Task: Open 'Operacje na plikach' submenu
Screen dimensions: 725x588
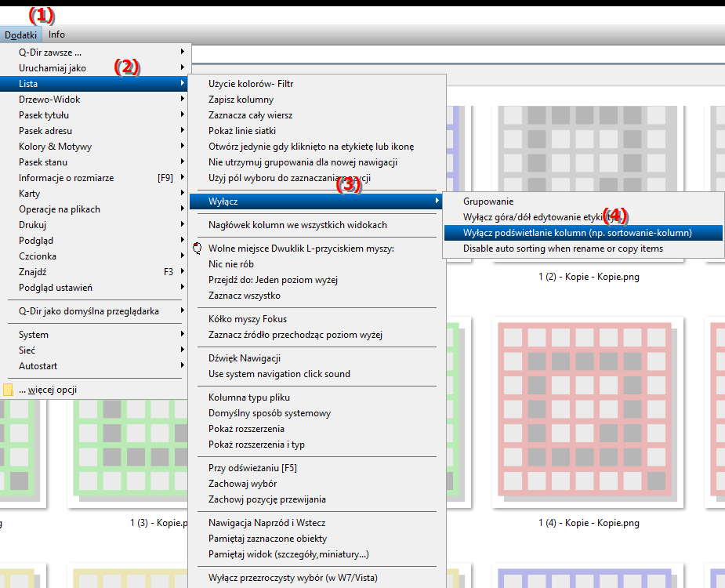Action: click(x=93, y=209)
